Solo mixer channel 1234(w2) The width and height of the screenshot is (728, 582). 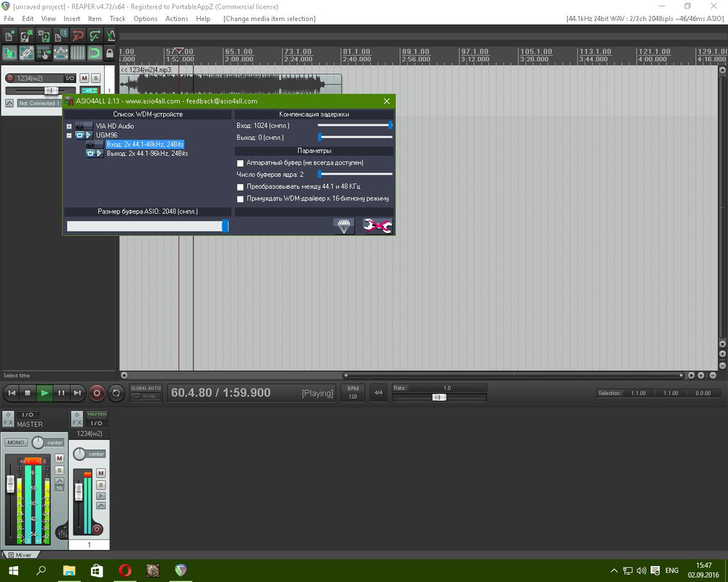100,485
